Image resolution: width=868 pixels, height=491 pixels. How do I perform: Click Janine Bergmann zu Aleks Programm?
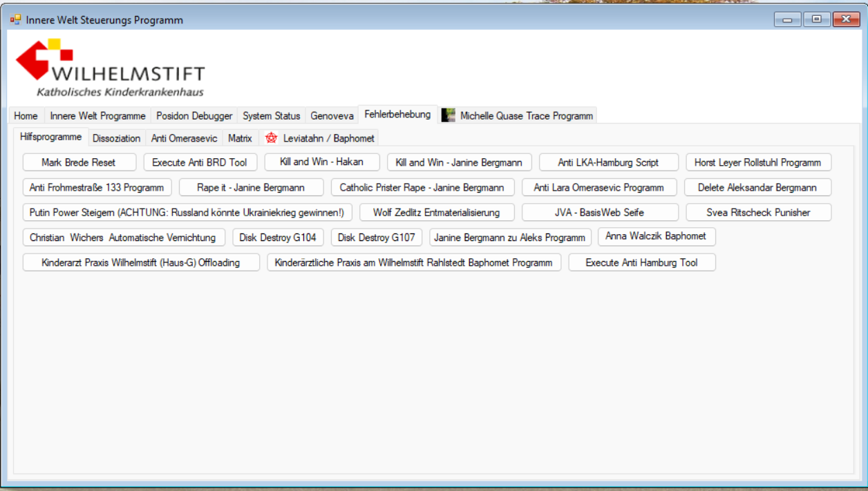pyautogui.click(x=510, y=238)
